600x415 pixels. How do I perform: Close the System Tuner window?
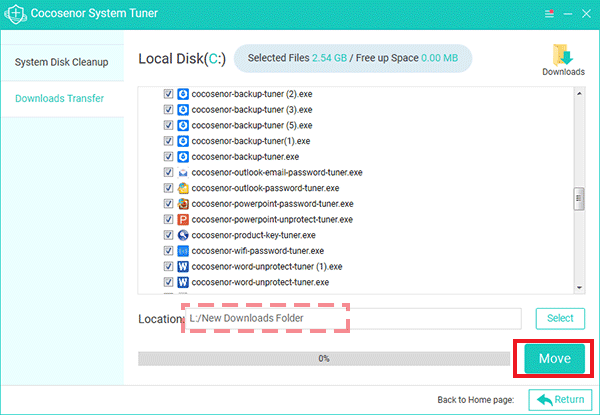(x=586, y=14)
